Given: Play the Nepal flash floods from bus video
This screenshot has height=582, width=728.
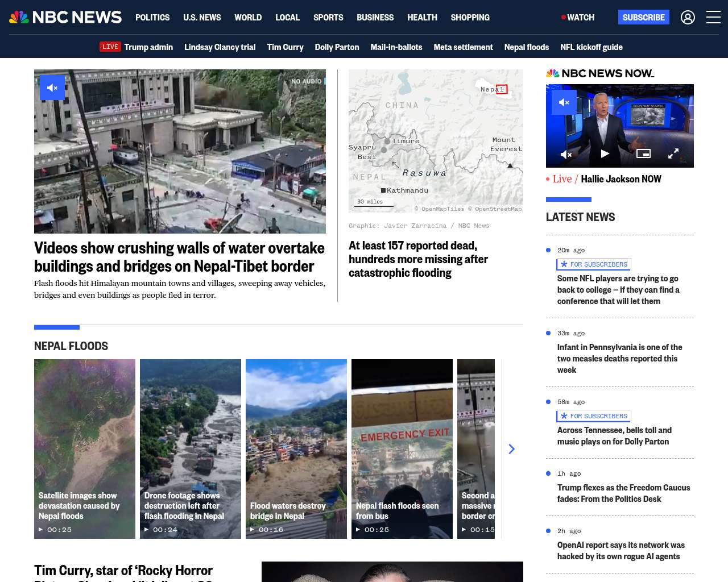Looking at the screenshot, I should pyautogui.click(x=402, y=449).
